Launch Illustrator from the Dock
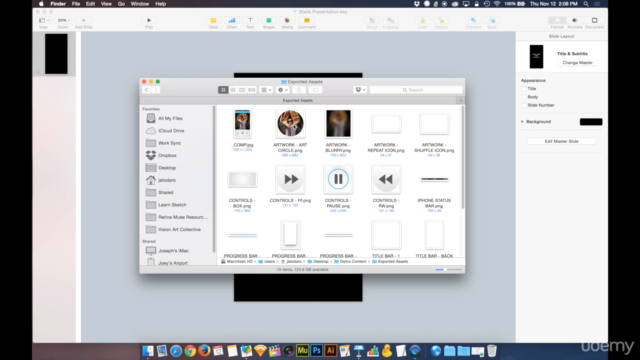Screen dimensions: 640x360 (331, 351)
